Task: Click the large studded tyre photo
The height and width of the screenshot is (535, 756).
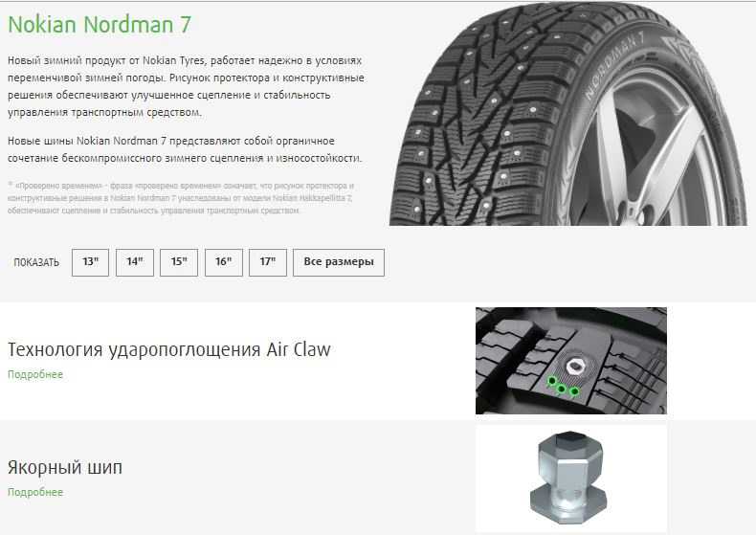Action: 568,114
